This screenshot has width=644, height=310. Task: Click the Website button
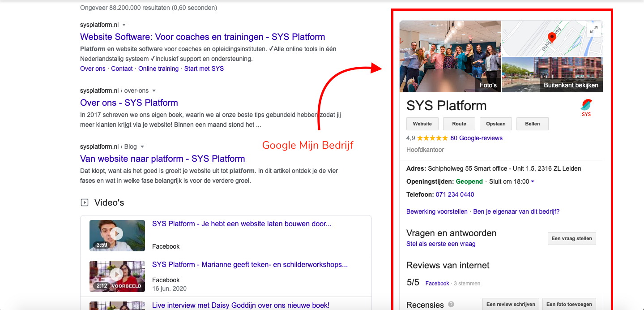(422, 124)
